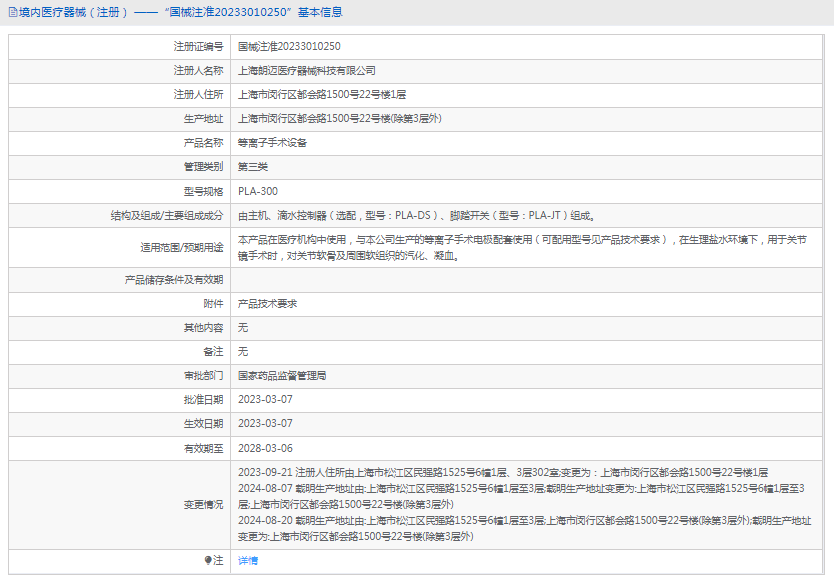Select intended use text starting 本产品在医疗机构中使用

(522, 248)
